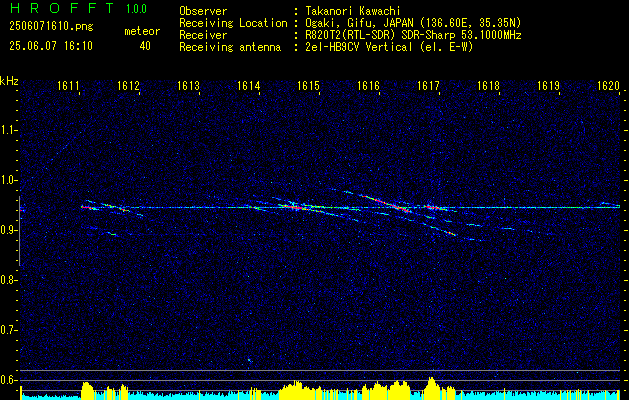Click the meteor count value 40
This screenshot has width=629, height=400.
[x=145, y=46]
